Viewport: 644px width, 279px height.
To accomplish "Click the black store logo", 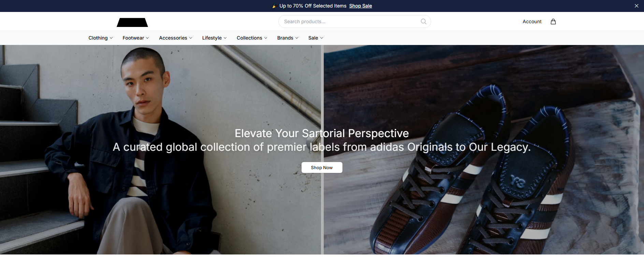I will coord(132,22).
